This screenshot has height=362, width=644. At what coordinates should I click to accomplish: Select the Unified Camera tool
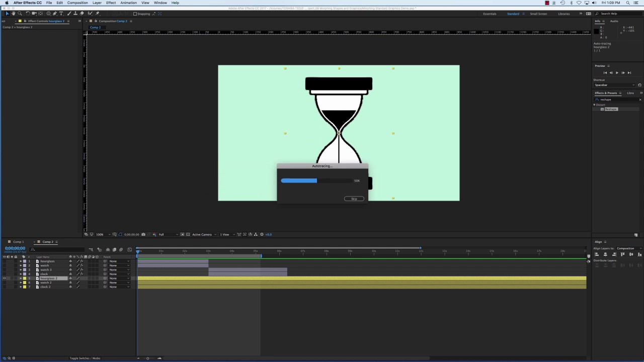[34, 14]
